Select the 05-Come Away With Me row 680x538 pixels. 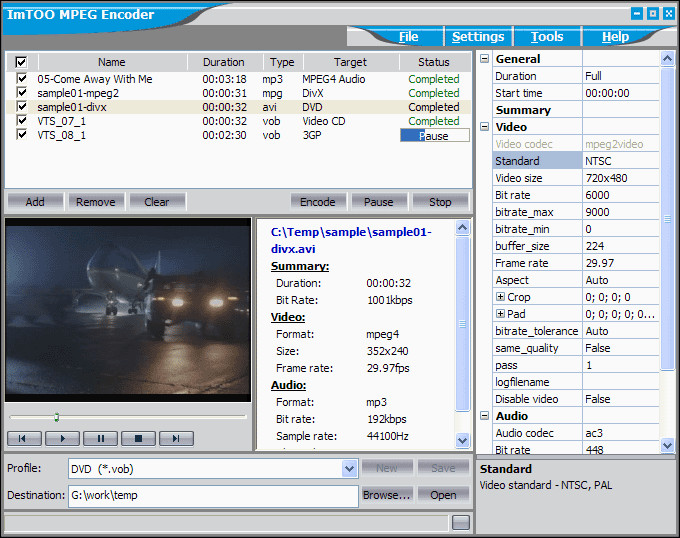(238, 79)
